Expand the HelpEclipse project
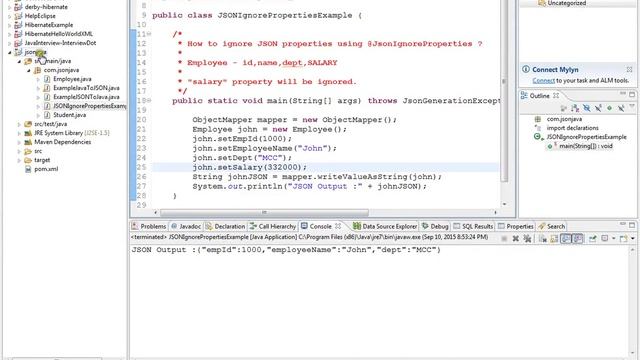Image resolution: width=640 pixels, height=360 pixels. coord(10,16)
